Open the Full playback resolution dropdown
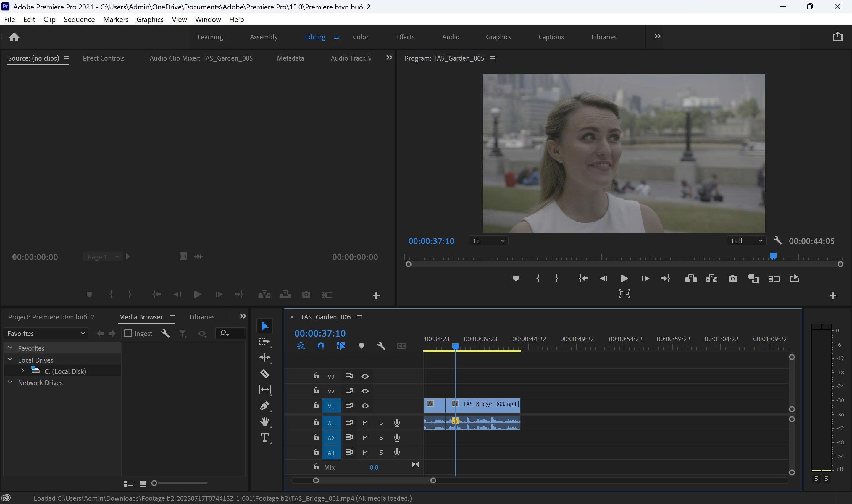 point(746,241)
